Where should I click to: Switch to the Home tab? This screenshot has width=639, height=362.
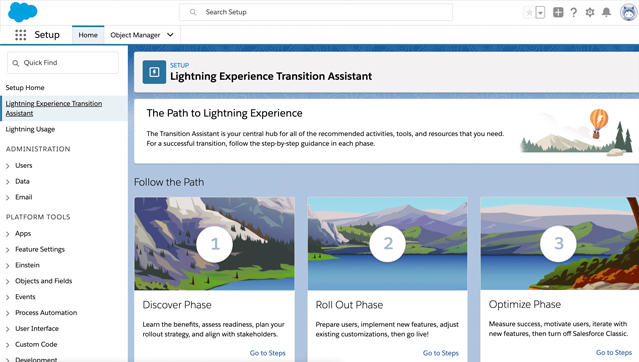[88, 35]
